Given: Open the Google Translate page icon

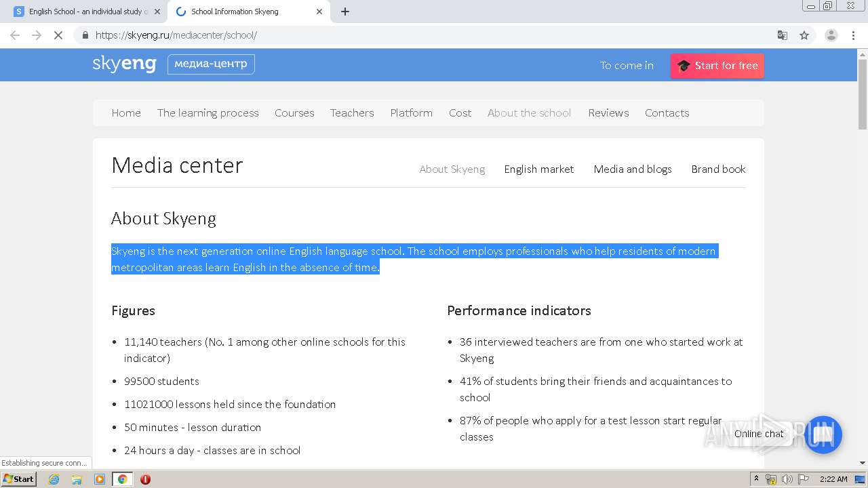Looking at the screenshot, I should pos(783,35).
